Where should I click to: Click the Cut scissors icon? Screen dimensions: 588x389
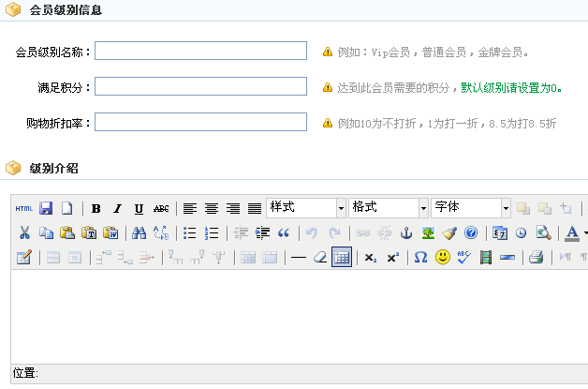coord(24,232)
